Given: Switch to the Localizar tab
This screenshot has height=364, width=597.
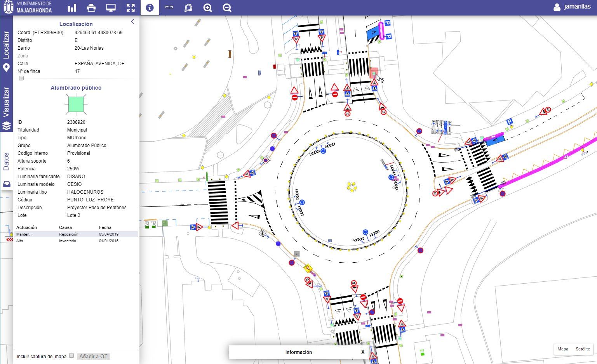Looking at the screenshot, I should pos(6,50).
